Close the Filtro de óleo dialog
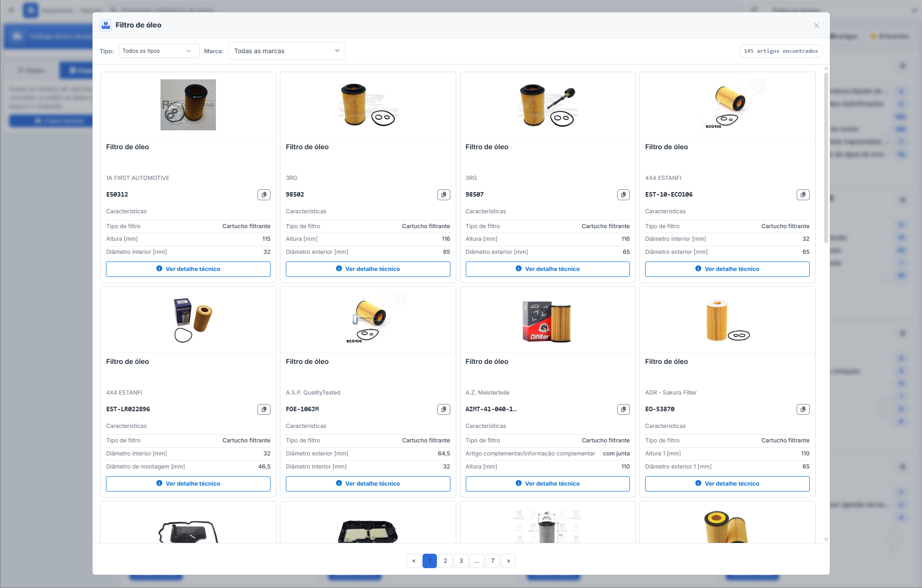922x588 pixels. click(x=816, y=26)
